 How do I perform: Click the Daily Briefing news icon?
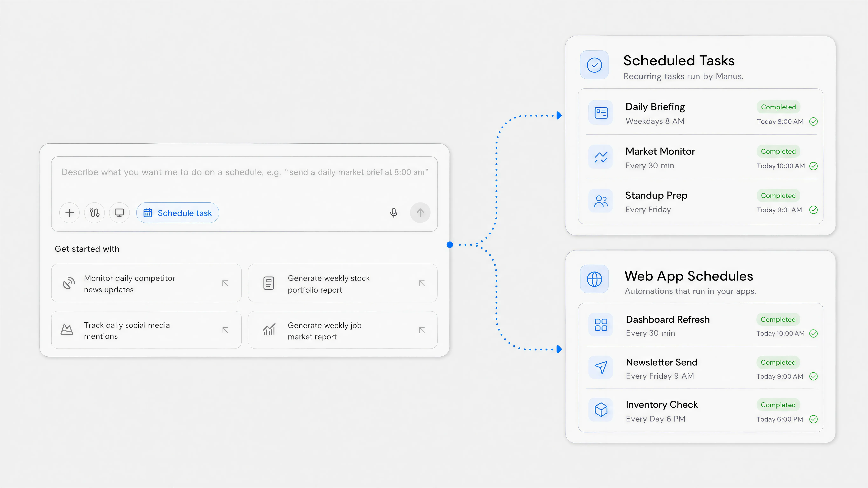click(601, 112)
